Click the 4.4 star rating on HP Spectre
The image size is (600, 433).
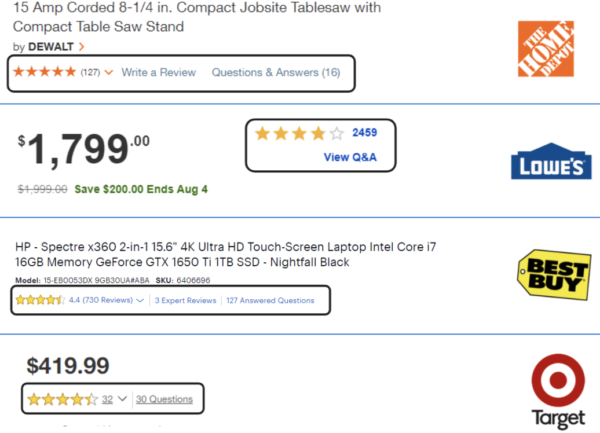point(40,300)
